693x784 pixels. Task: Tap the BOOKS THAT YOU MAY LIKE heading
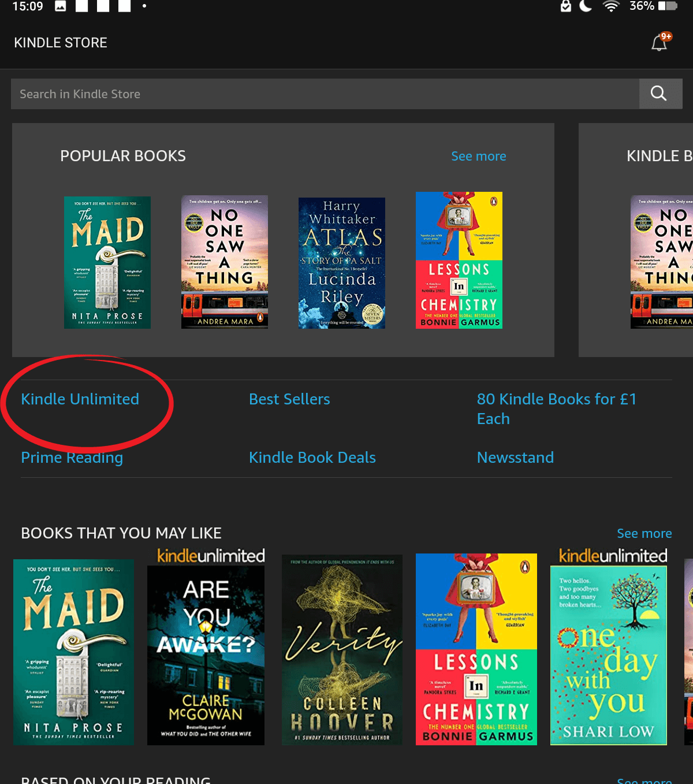click(x=121, y=533)
